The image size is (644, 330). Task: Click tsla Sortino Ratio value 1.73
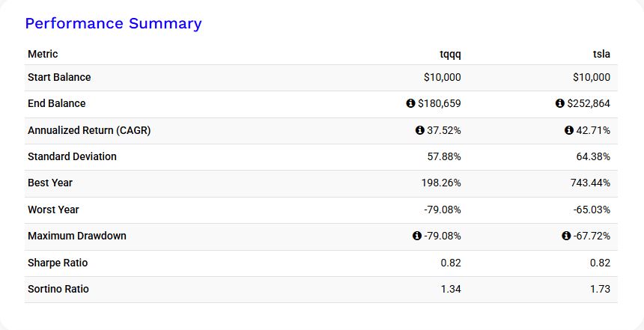click(x=599, y=289)
